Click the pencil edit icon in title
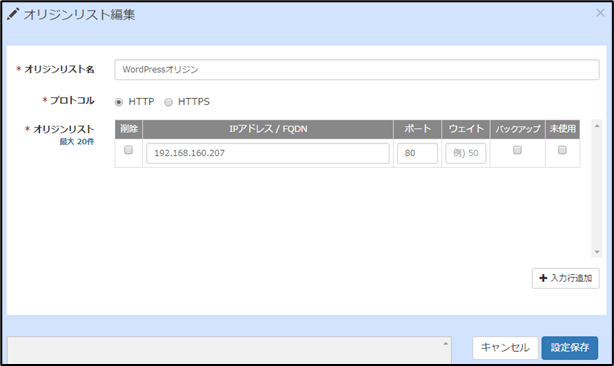 [x=13, y=14]
